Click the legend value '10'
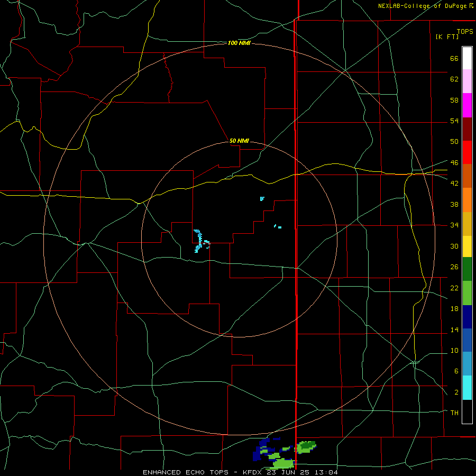This screenshot has height=476, width=476. pos(454,350)
